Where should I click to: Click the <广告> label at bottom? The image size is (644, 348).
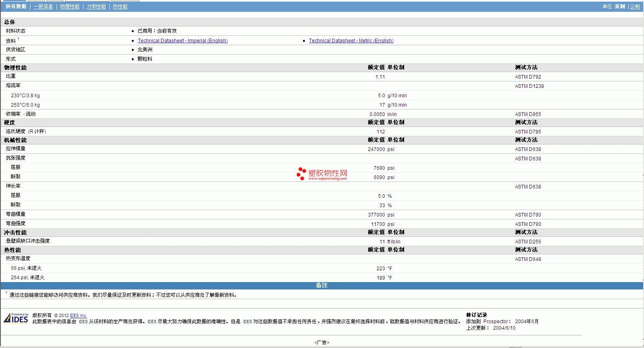click(322, 343)
